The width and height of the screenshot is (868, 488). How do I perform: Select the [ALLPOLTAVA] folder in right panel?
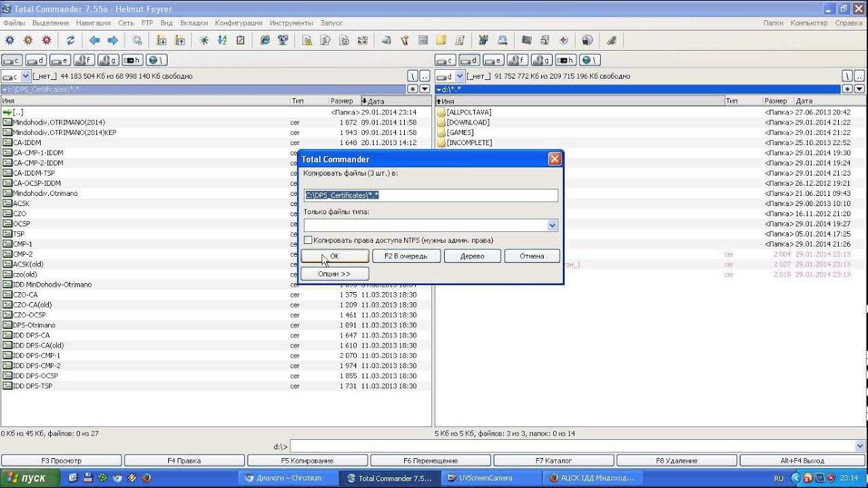pyautogui.click(x=650, y=113)
